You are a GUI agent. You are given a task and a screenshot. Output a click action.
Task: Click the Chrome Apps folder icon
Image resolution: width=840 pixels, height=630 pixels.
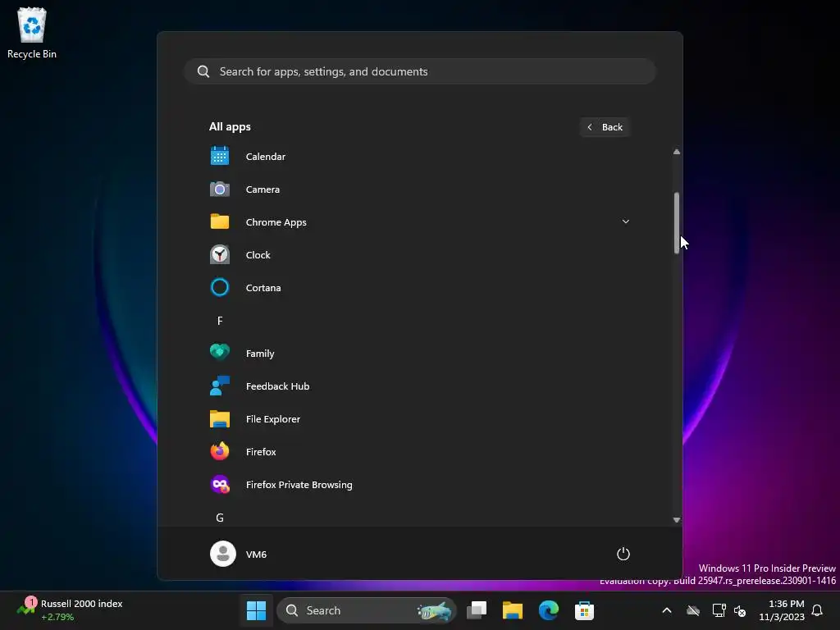point(220,221)
